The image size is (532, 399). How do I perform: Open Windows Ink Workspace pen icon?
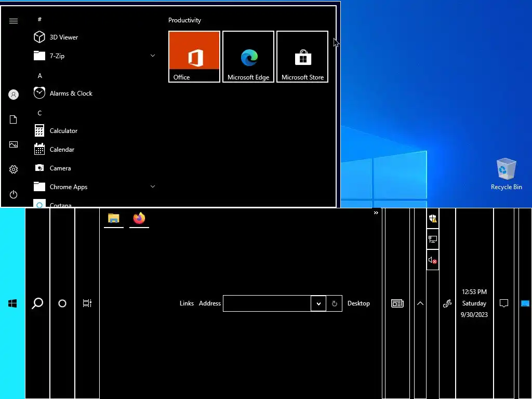447,303
